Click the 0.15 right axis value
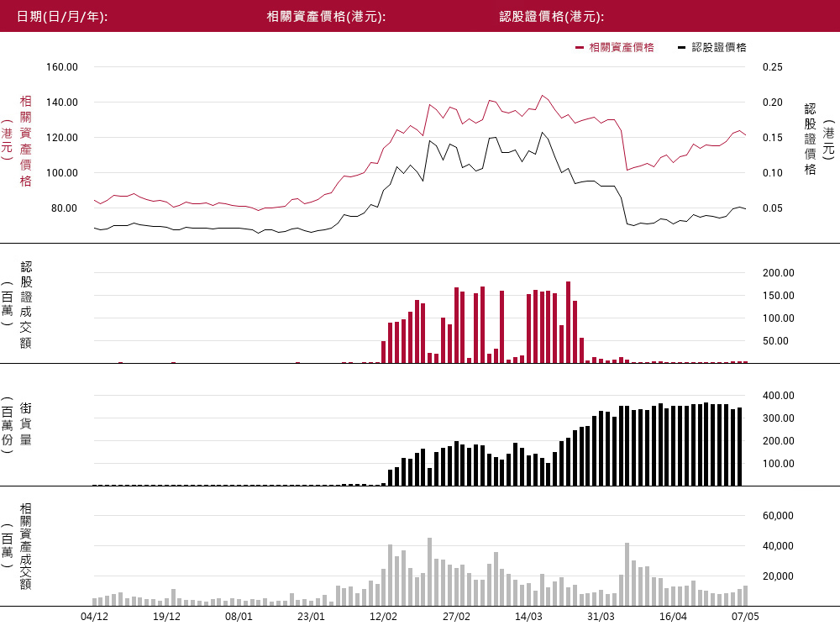This screenshot has height=631, width=840. click(x=773, y=138)
